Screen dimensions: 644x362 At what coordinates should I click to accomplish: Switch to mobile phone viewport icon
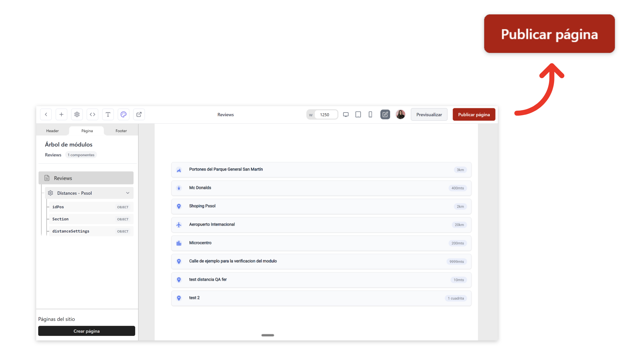[x=370, y=115]
